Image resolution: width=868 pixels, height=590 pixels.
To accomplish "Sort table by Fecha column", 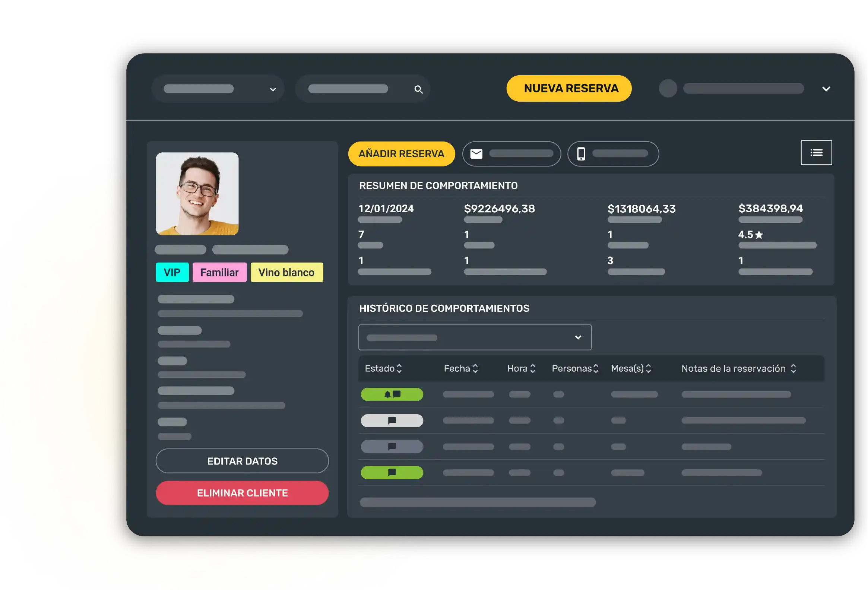I will [x=475, y=368].
